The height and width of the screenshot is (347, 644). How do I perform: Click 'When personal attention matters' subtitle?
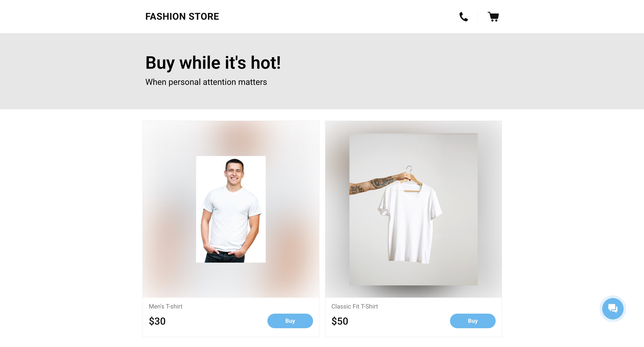tap(206, 82)
